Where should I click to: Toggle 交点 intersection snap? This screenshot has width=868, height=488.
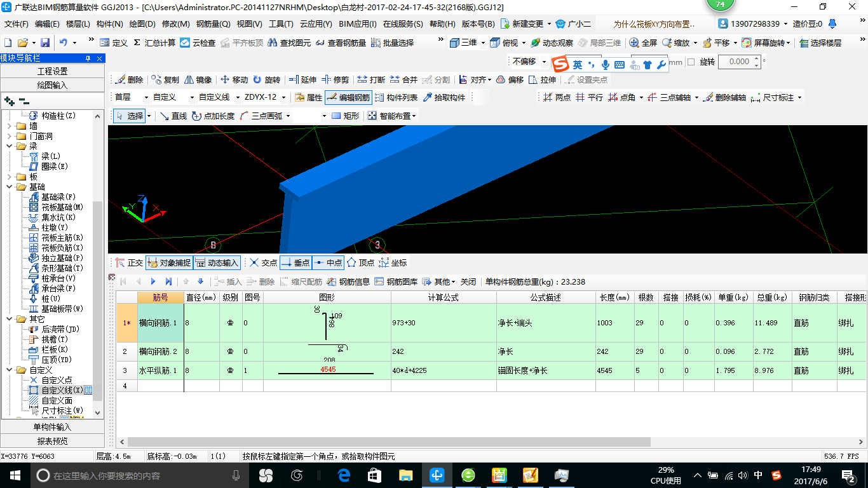[263, 262]
